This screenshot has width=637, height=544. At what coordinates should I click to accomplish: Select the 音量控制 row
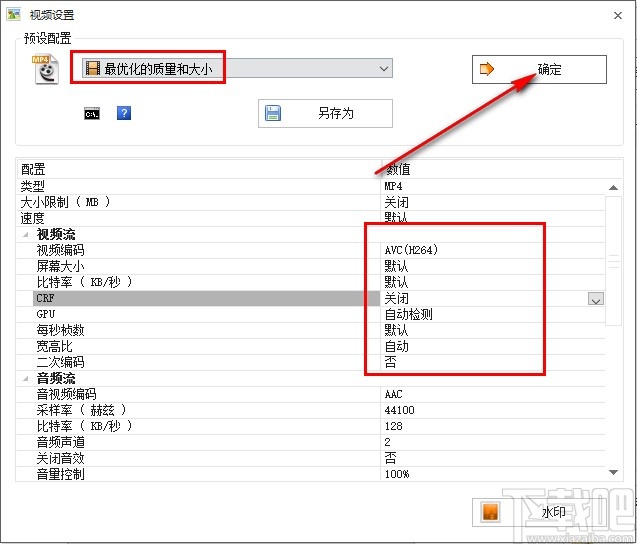(x=311, y=474)
